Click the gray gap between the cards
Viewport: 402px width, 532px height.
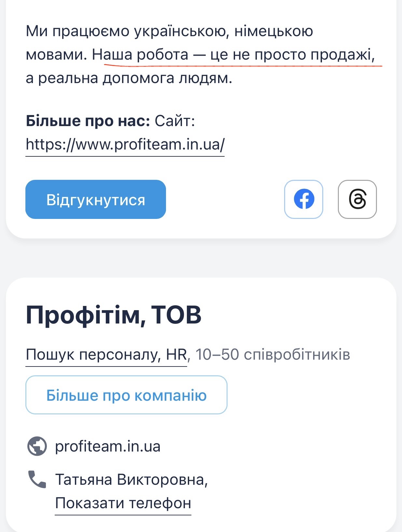point(201,258)
